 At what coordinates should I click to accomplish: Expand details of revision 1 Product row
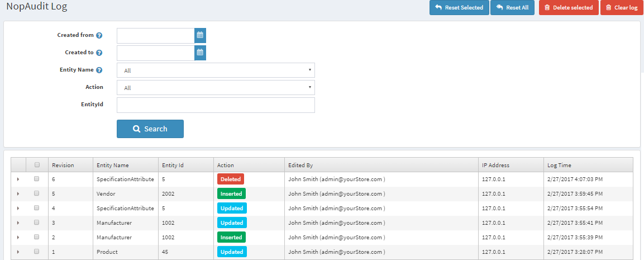pyautogui.click(x=18, y=252)
